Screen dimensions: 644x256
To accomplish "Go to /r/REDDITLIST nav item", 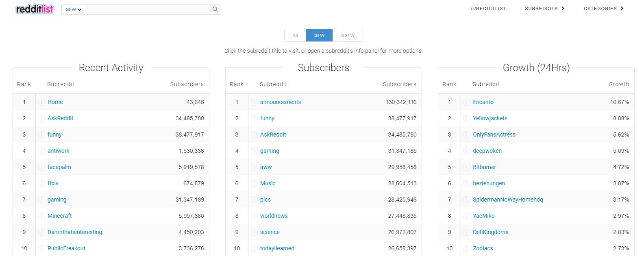I will tap(488, 9).
